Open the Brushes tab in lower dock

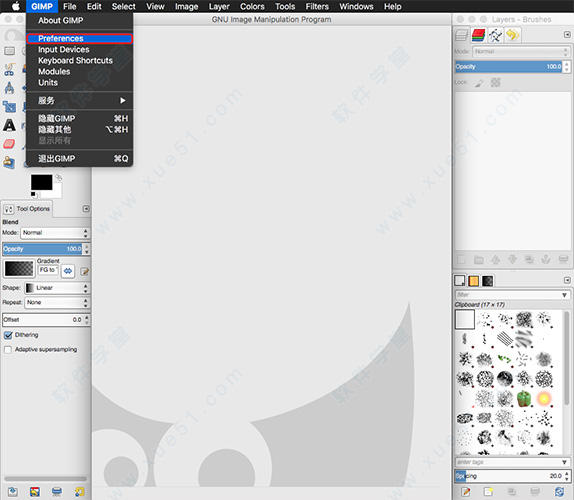[x=460, y=281]
